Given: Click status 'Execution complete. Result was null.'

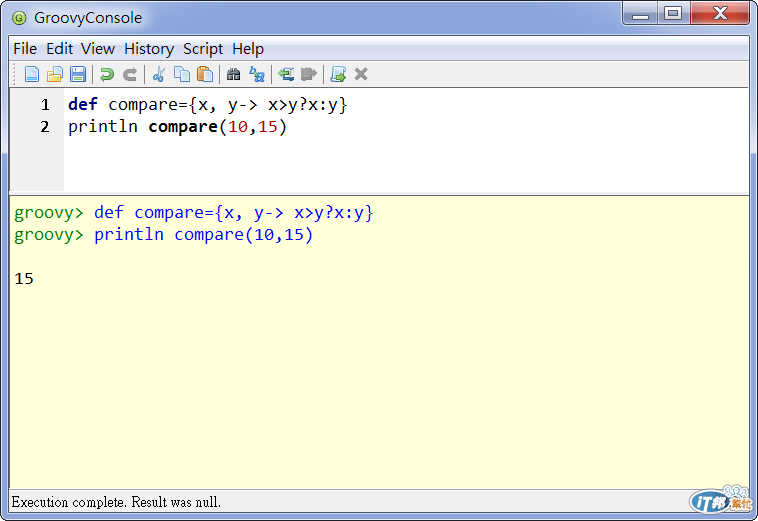Looking at the screenshot, I should [x=116, y=502].
